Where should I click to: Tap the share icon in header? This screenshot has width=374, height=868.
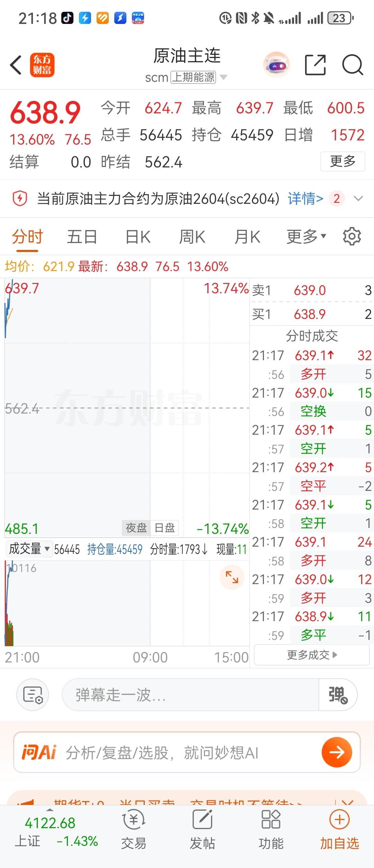coord(315,65)
